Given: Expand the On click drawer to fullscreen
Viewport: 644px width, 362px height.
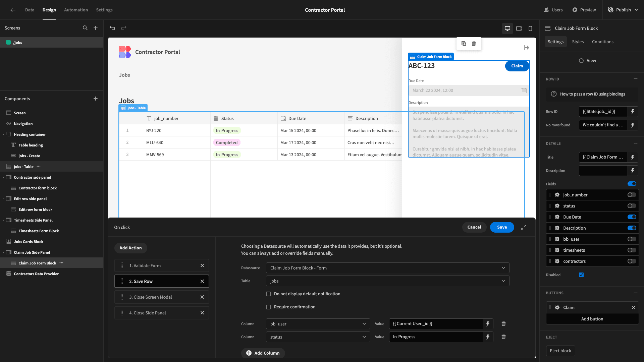Looking at the screenshot, I should 524,227.
